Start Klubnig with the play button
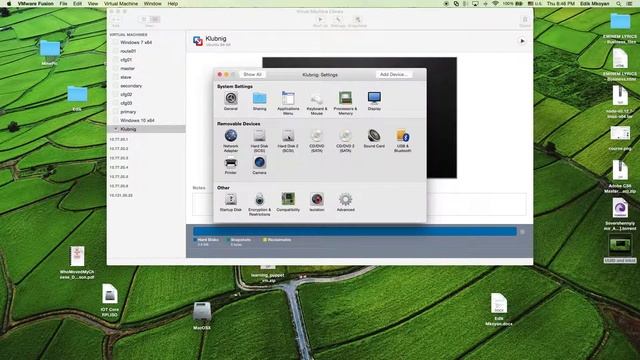This screenshot has height=360, width=640. 522,41
